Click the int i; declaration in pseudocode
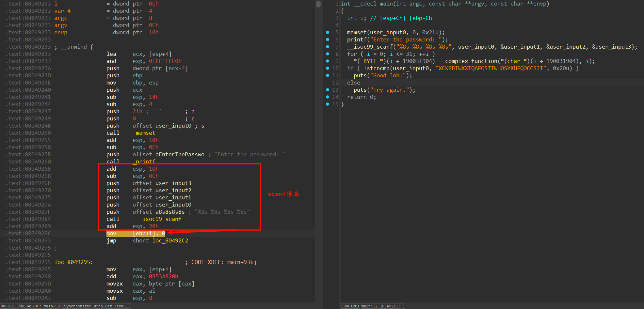This screenshot has width=644, height=309. [357, 18]
